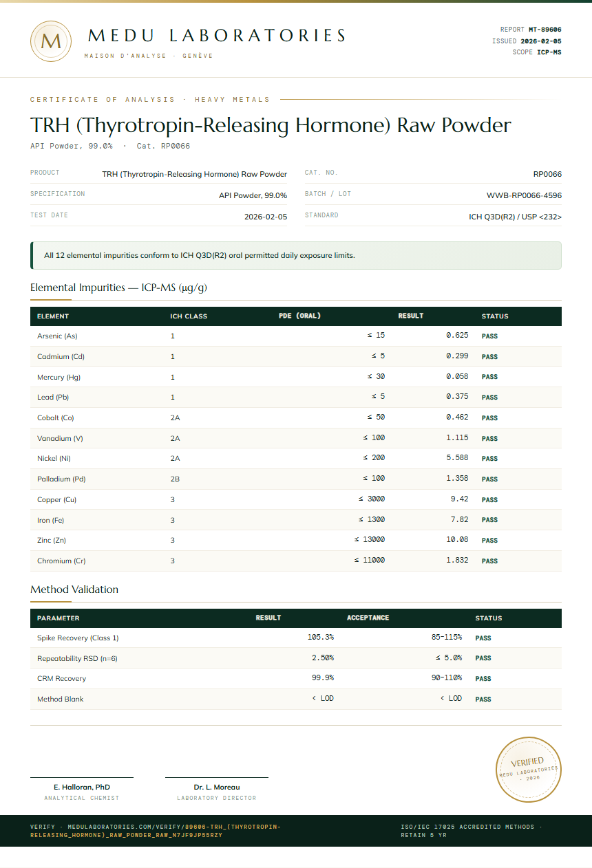Click the Palladium (Pd) row label
This screenshot has width=592, height=868.
click(61, 479)
